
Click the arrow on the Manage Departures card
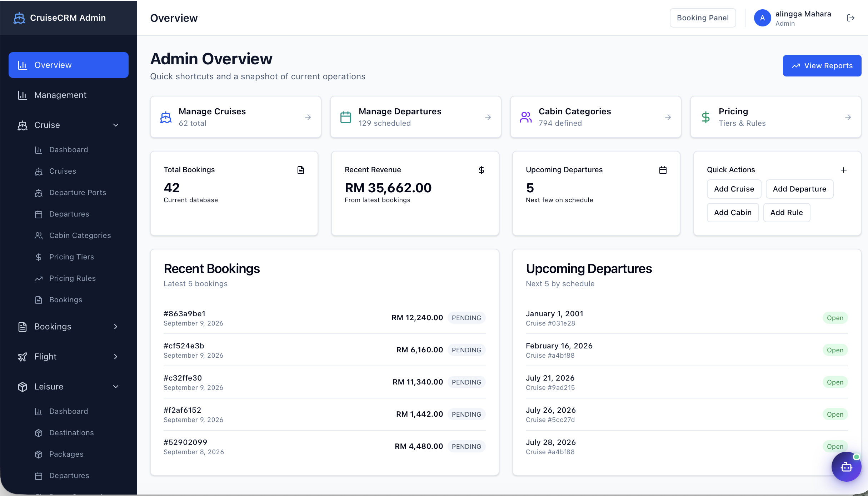[x=488, y=117]
